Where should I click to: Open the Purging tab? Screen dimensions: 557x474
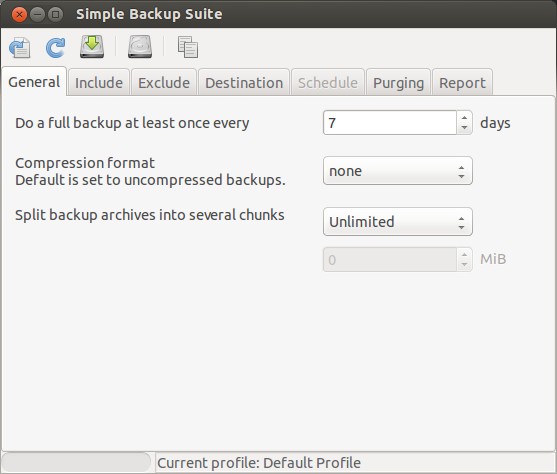click(398, 82)
